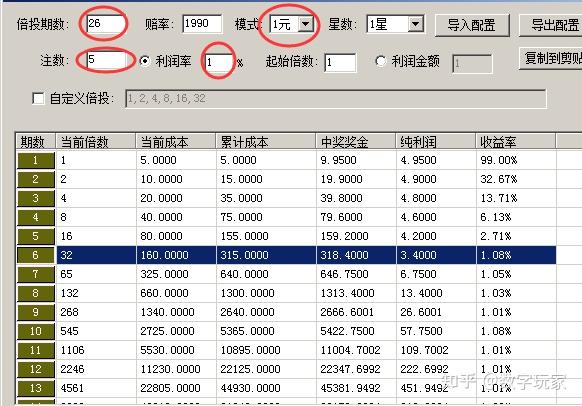Enable the 自定义倍投 checkbox
582x406 pixels.
(x=38, y=98)
